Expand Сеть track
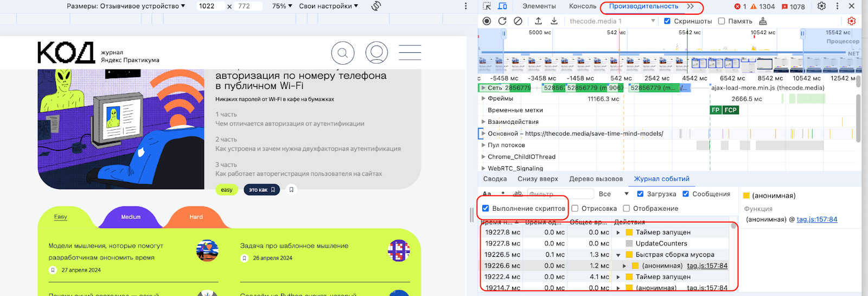Viewport: 868px width, 296px height. 483,87
